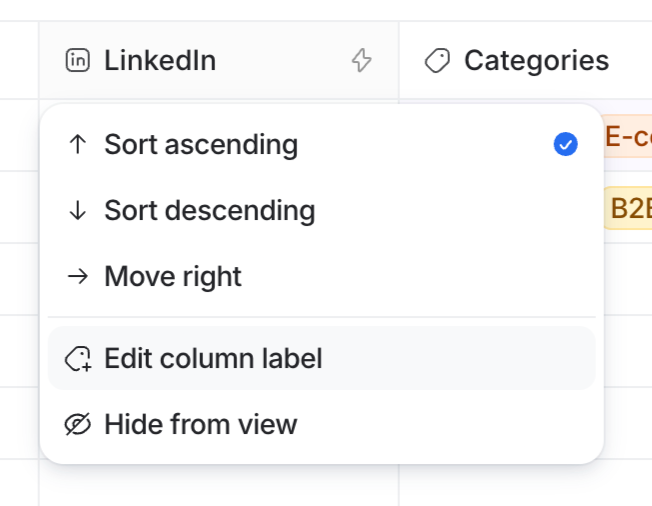Click the yellow B2B category tag
This screenshot has width=652, height=506.
coord(629,210)
